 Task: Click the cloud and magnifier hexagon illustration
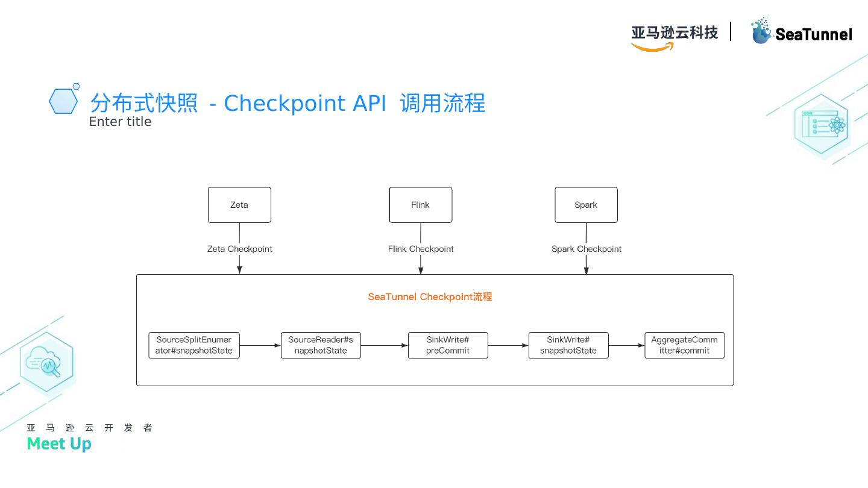46,361
